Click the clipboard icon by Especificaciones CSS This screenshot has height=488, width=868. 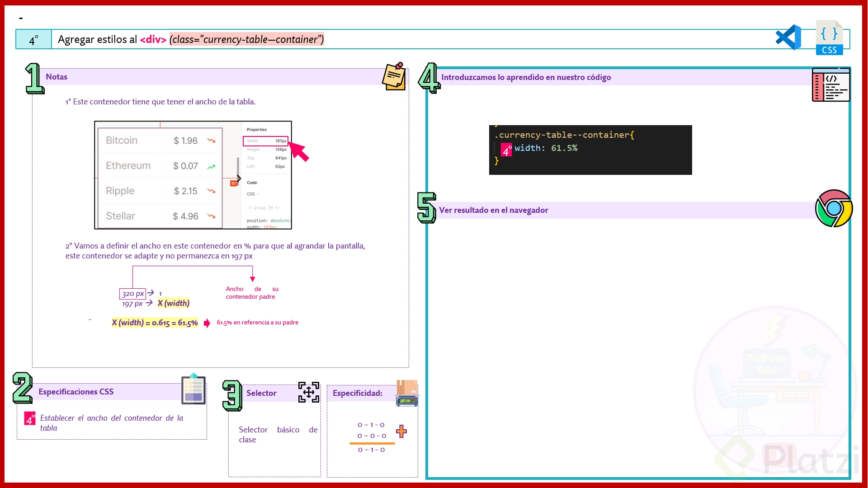click(x=193, y=389)
